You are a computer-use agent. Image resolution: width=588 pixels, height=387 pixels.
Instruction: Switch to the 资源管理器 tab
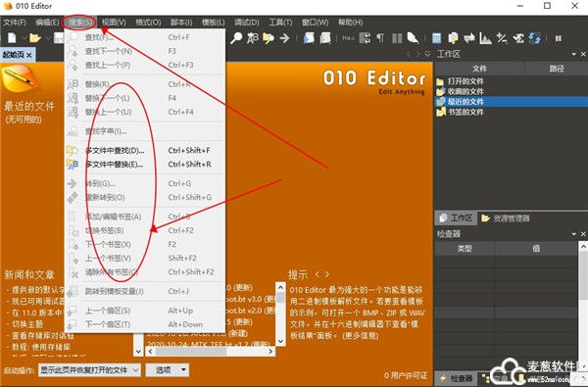[x=506, y=218]
